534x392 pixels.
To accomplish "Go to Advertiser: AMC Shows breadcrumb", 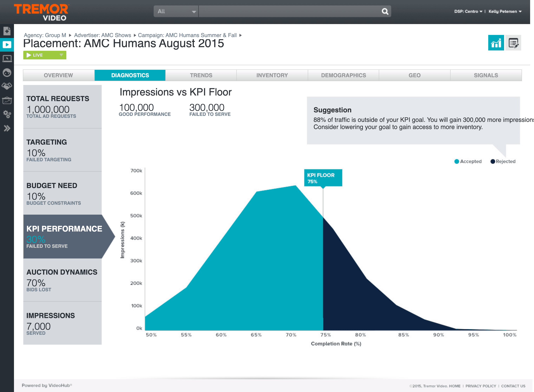I will pos(102,35).
